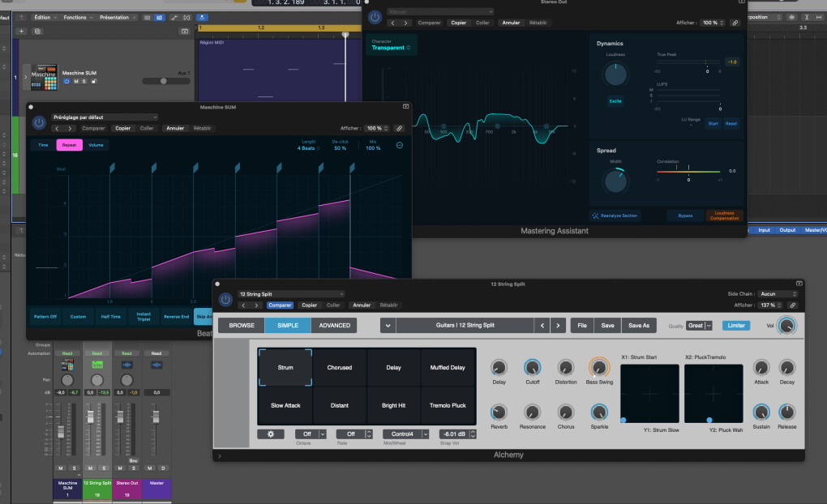Select the Chorused snapshot pad
827x504 pixels.
(340, 367)
